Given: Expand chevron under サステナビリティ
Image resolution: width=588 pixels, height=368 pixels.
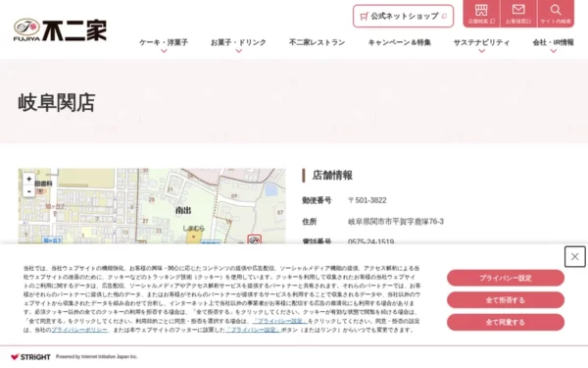Looking at the screenshot, I should click(482, 51).
